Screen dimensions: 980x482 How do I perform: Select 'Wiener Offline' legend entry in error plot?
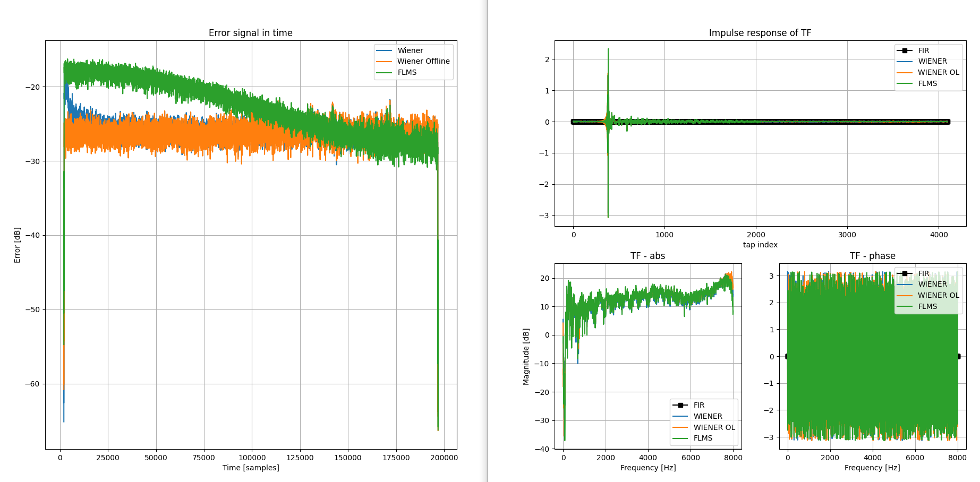(423, 61)
